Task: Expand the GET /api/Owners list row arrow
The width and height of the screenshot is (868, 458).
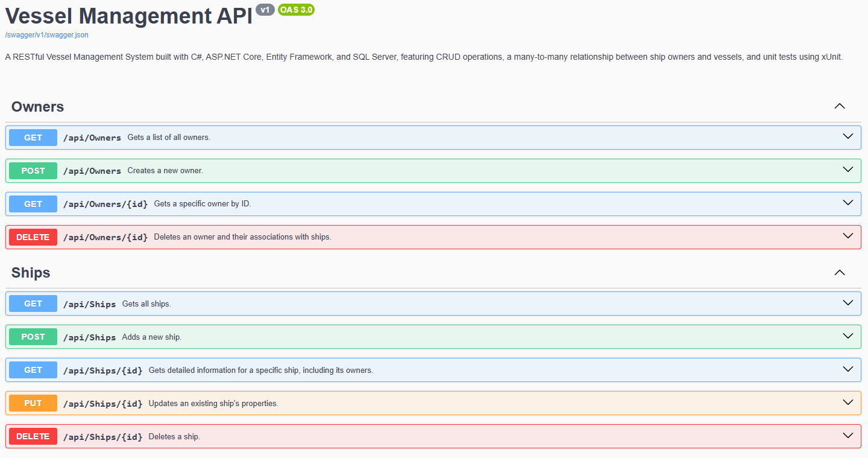Action: (848, 136)
